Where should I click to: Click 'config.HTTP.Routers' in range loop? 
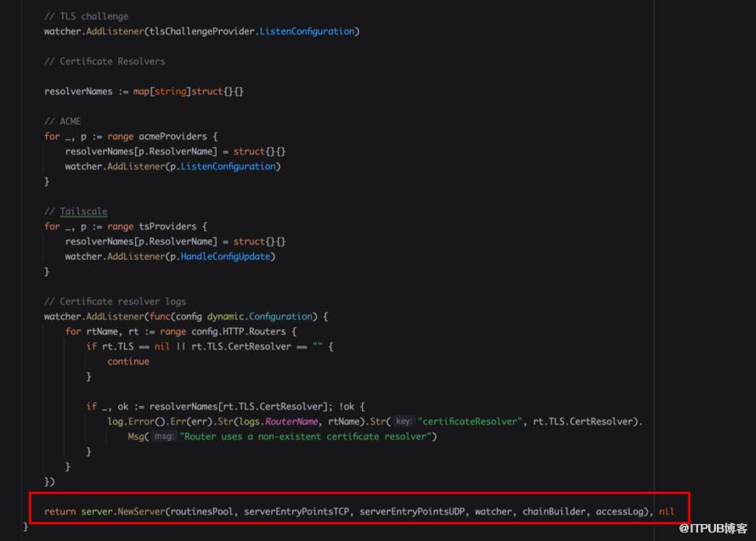[x=239, y=332]
